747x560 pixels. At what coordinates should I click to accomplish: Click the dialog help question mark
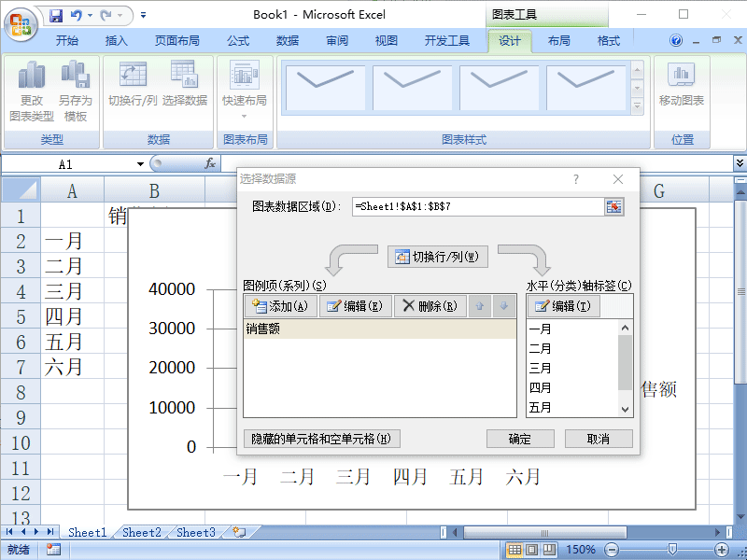click(x=576, y=179)
